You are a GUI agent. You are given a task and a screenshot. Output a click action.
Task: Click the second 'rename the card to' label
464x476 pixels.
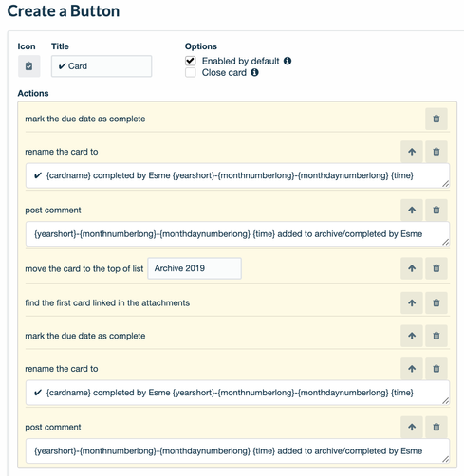[x=62, y=369]
